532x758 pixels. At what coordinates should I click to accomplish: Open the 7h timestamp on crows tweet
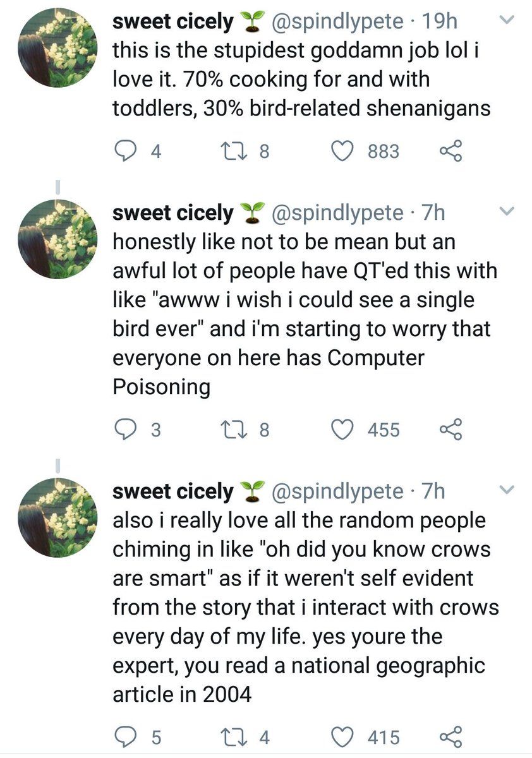[433, 491]
